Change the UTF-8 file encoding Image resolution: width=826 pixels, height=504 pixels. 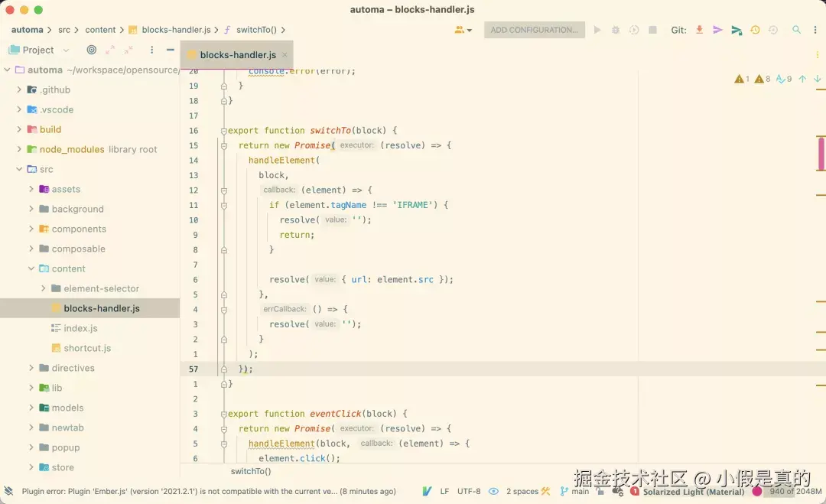[469, 491]
